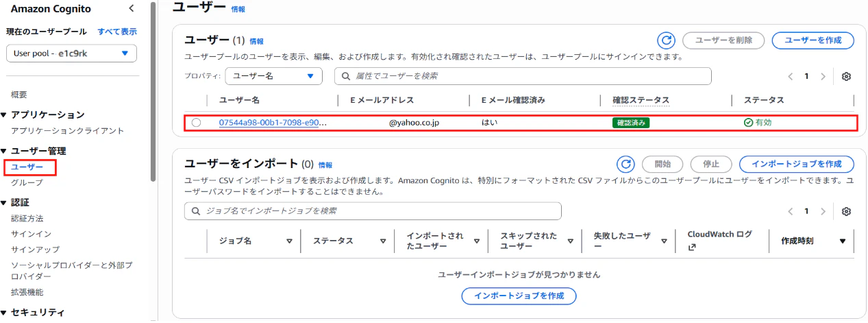Refresh the users list
868x323 pixels.
[667, 40]
